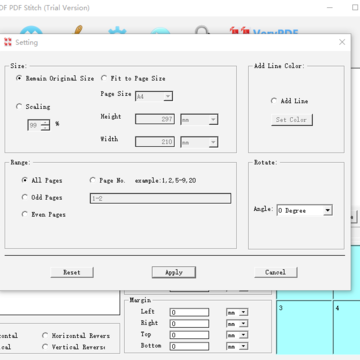Open the Height unit dropdown
The height and width of the screenshot is (360, 360).
click(213, 119)
